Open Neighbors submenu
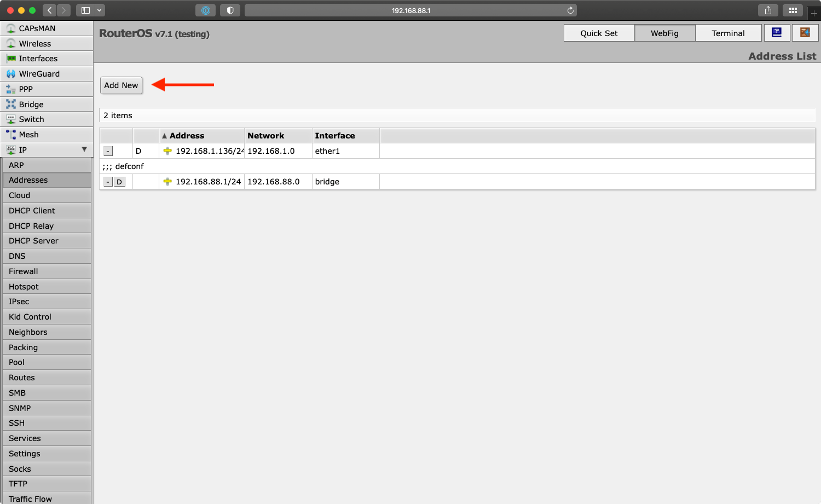Image resolution: width=821 pixels, height=504 pixels. [47, 332]
